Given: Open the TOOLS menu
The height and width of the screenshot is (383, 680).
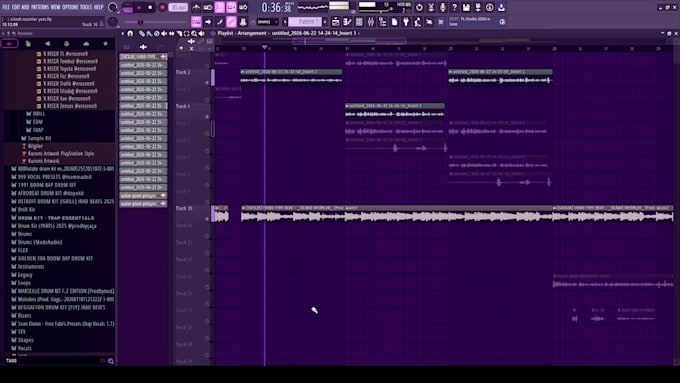Looking at the screenshot, I should coord(86,7).
